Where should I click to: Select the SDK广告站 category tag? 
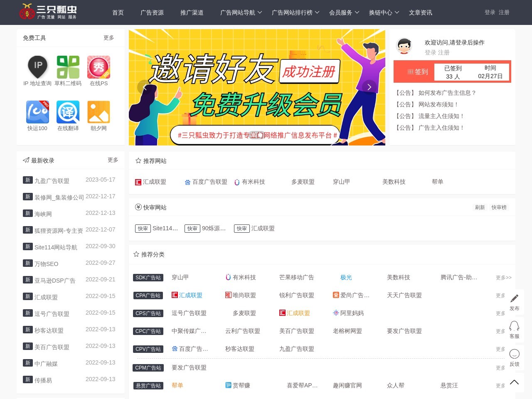(x=148, y=278)
